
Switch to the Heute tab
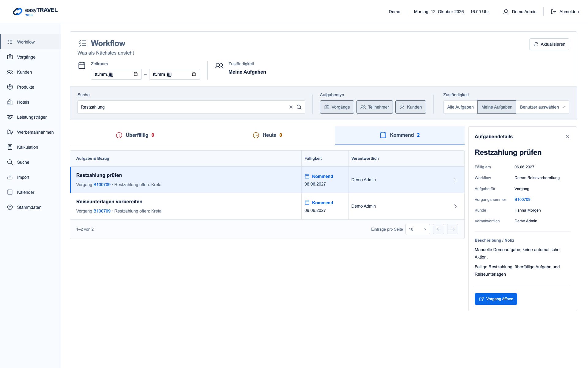267,135
